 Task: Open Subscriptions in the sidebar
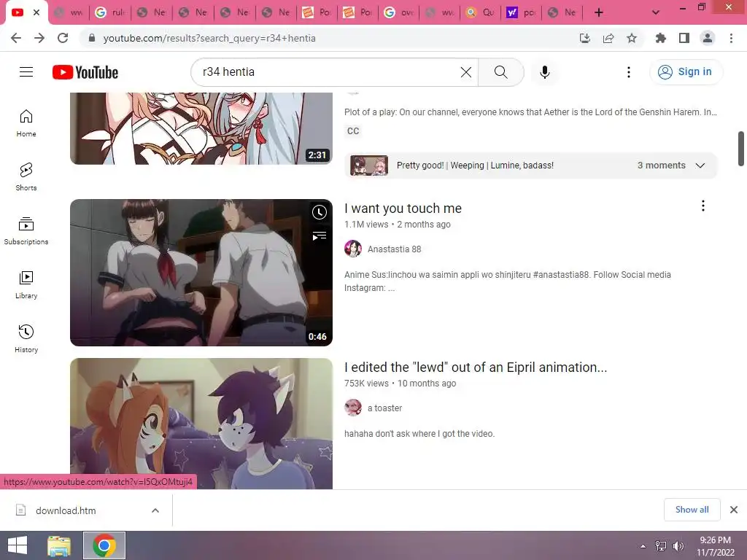tap(26, 230)
